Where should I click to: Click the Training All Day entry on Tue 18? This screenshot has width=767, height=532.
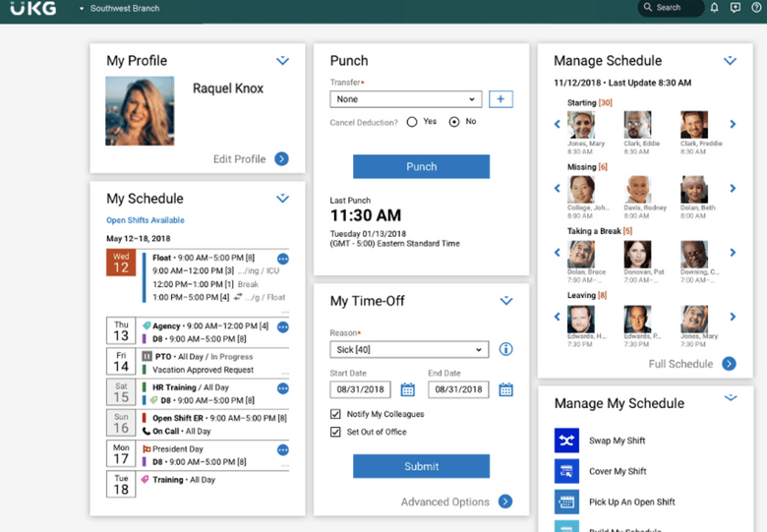tap(178, 480)
